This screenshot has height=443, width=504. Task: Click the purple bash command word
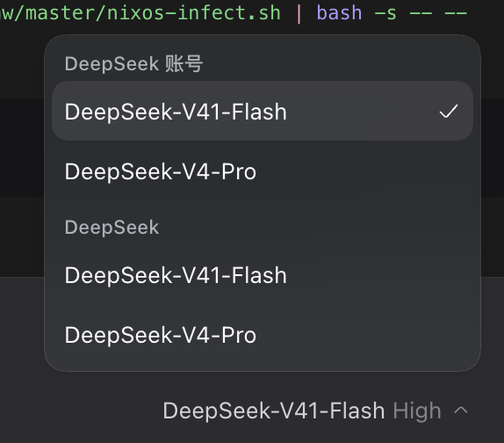click(x=340, y=13)
